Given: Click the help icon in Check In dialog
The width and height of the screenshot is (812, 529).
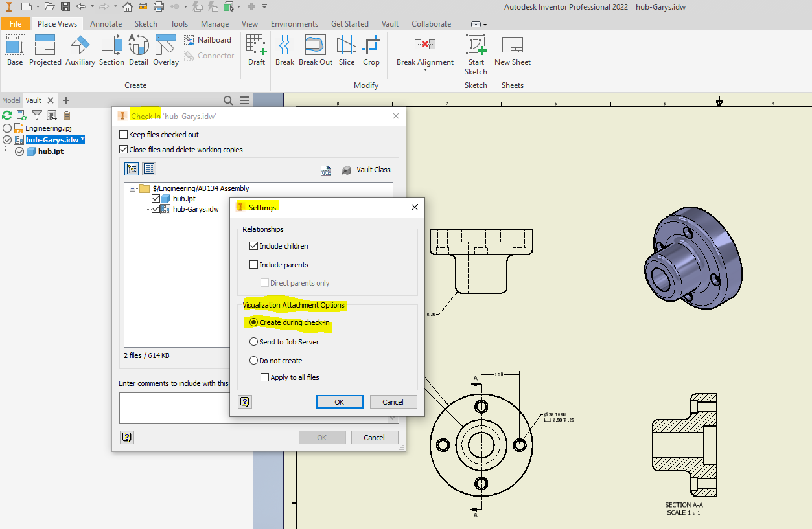Looking at the screenshot, I should [x=127, y=437].
